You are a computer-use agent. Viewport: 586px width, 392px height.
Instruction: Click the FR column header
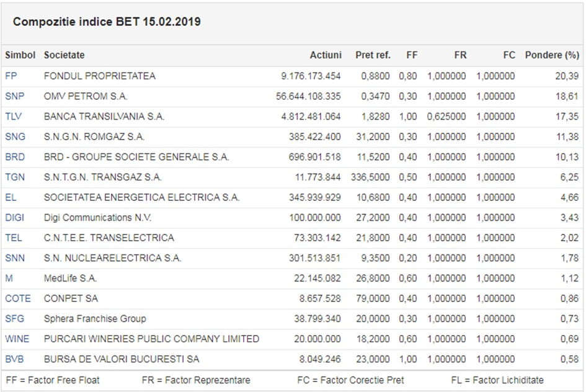click(460, 55)
